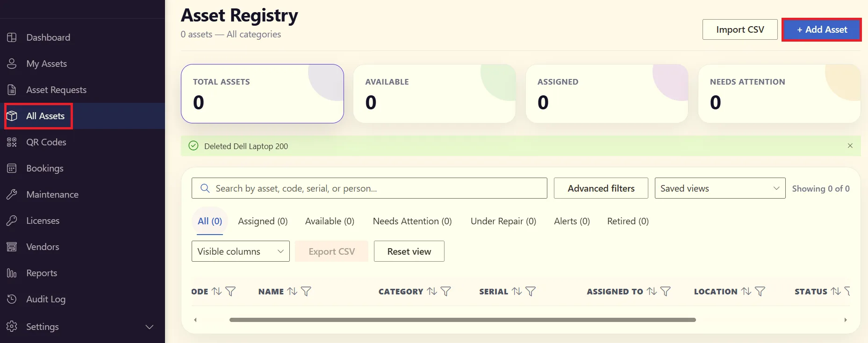Show the Needs Attention (0) tab
The height and width of the screenshot is (343, 868).
412,221
